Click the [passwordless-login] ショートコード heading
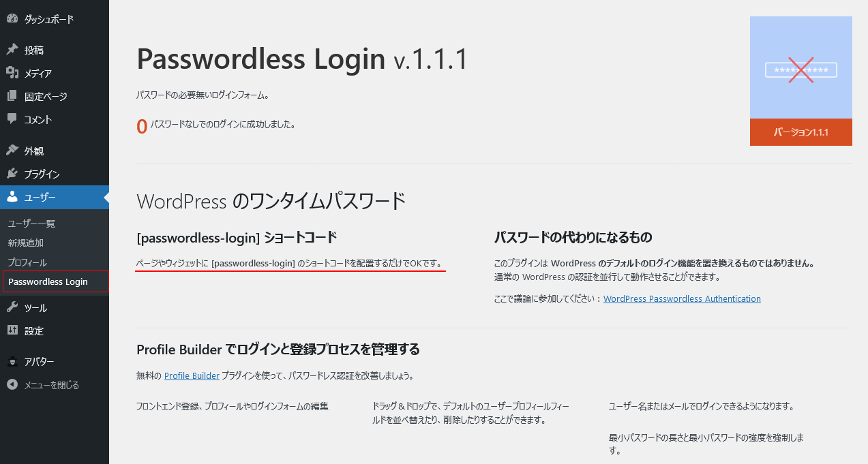This screenshot has height=464, width=868. click(x=237, y=238)
